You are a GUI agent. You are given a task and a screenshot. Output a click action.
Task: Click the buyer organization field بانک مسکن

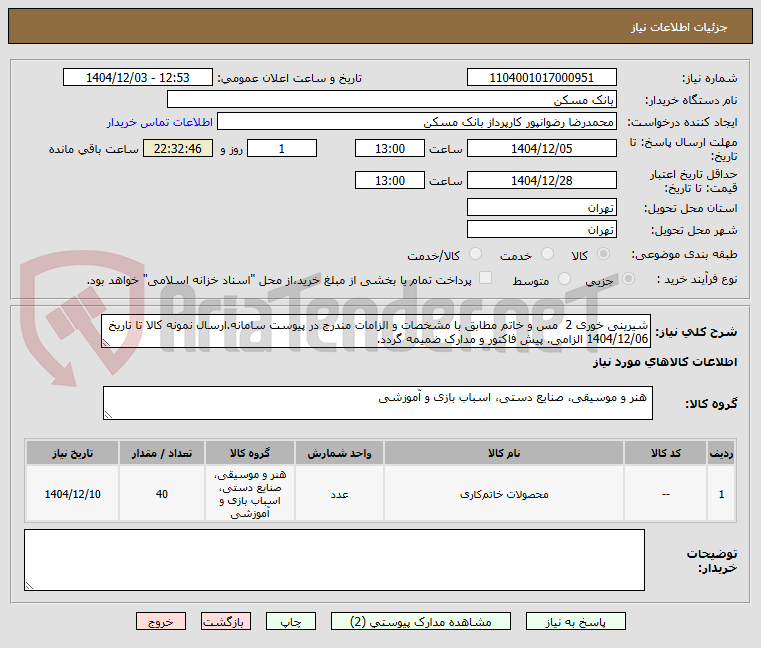point(392,100)
